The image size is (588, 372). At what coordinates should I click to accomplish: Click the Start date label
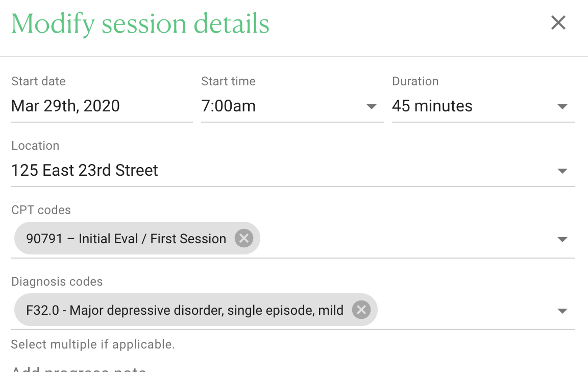pyautogui.click(x=38, y=81)
